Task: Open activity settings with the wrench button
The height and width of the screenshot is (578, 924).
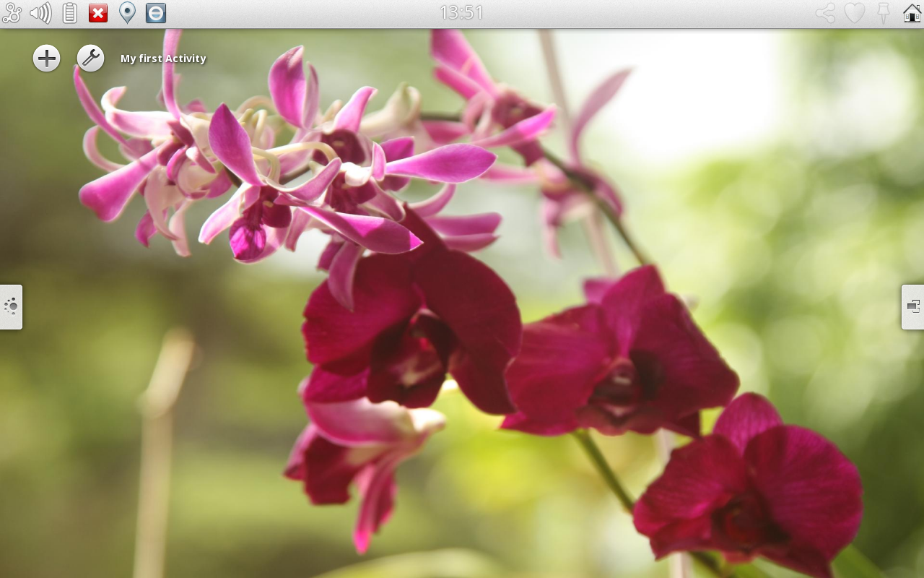Action: click(91, 58)
